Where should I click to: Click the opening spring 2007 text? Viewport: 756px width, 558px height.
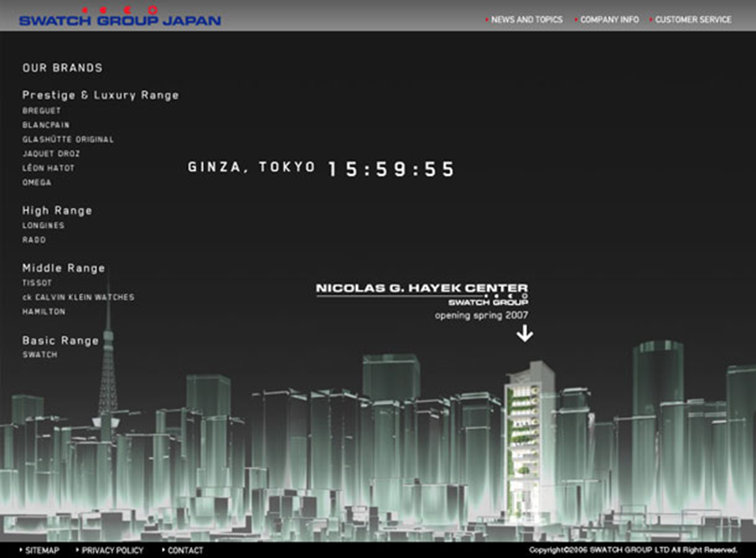(x=481, y=316)
